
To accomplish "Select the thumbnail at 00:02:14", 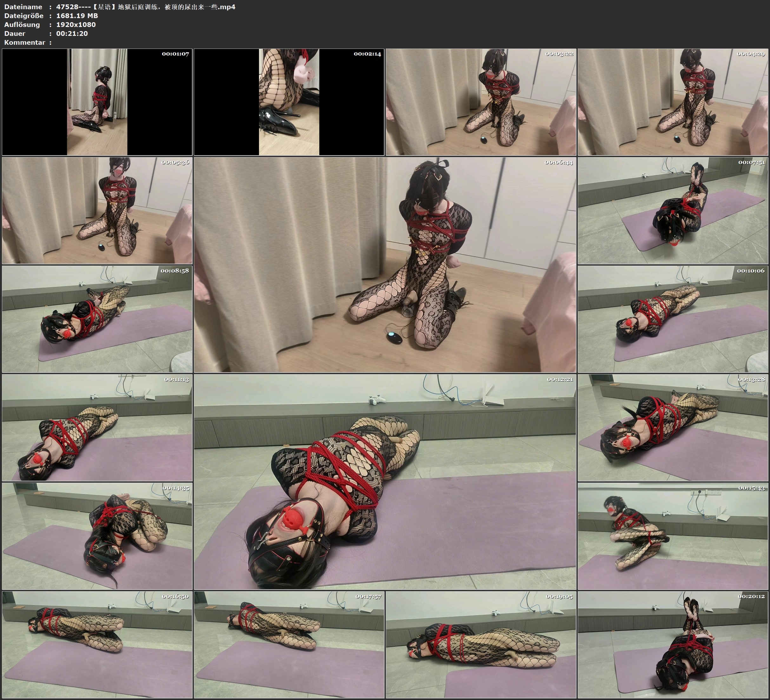I will [x=289, y=102].
